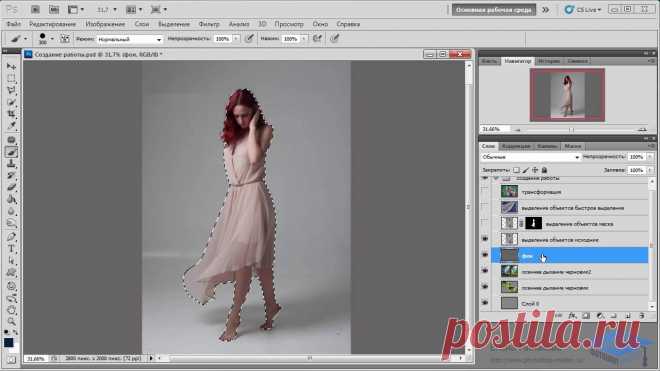Open the 'Выделение' menu
The width and height of the screenshot is (660, 371).
point(174,24)
